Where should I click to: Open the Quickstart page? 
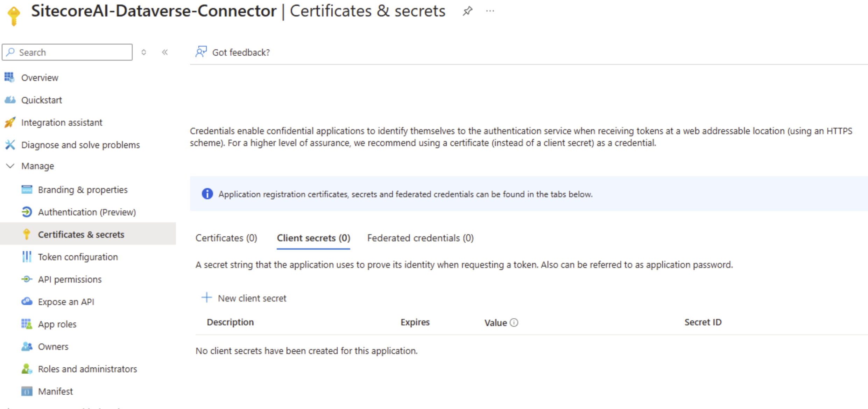coord(41,100)
